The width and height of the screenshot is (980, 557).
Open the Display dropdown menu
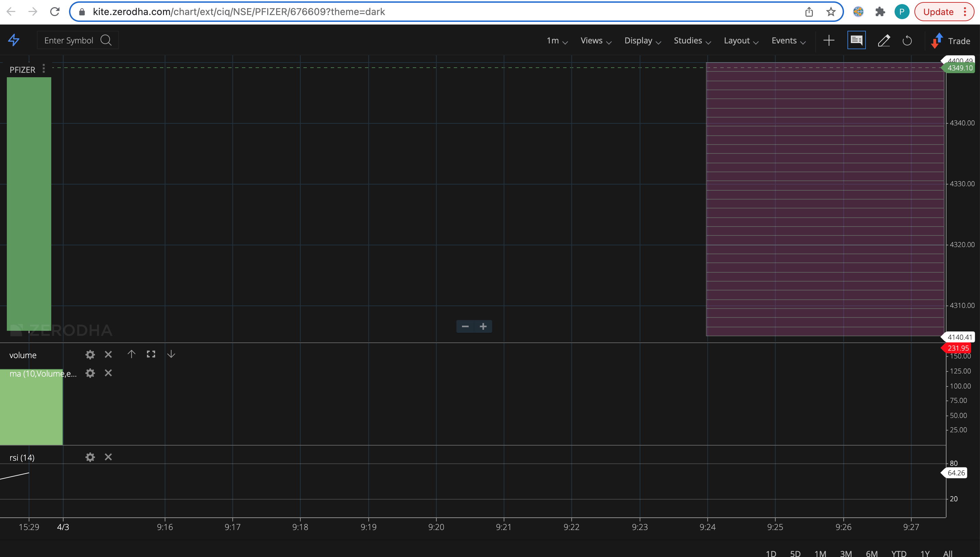click(642, 41)
